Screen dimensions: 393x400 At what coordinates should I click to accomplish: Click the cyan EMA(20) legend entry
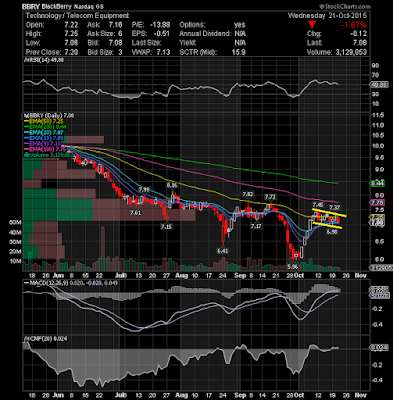pyautogui.click(x=44, y=132)
